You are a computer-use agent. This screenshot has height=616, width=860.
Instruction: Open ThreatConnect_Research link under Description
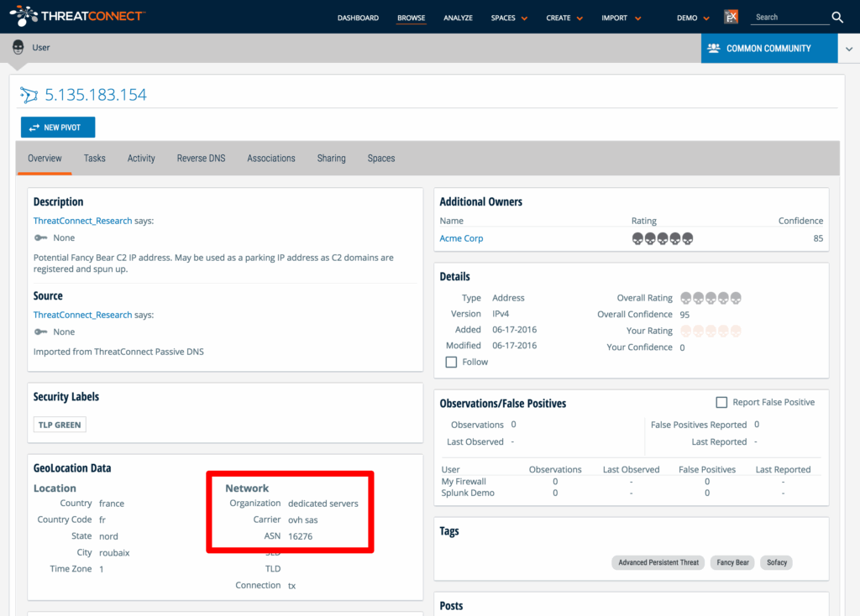tap(83, 221)
